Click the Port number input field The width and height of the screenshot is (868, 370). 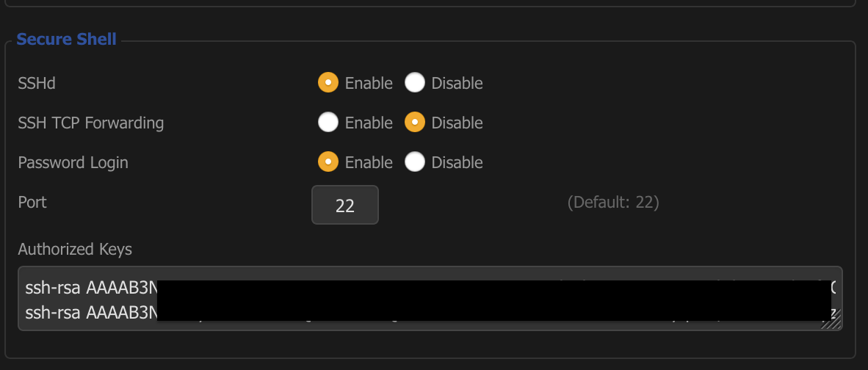pos(345,205)
